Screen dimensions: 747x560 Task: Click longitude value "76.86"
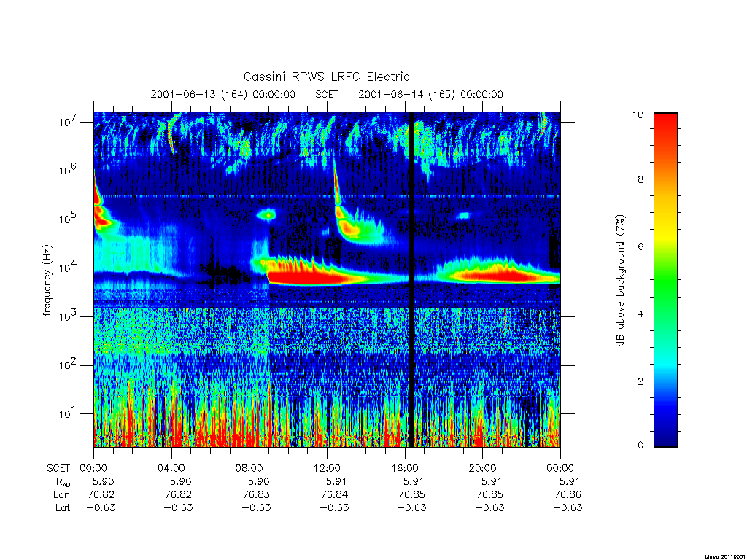pyautogui.click(x=568, y=495)
